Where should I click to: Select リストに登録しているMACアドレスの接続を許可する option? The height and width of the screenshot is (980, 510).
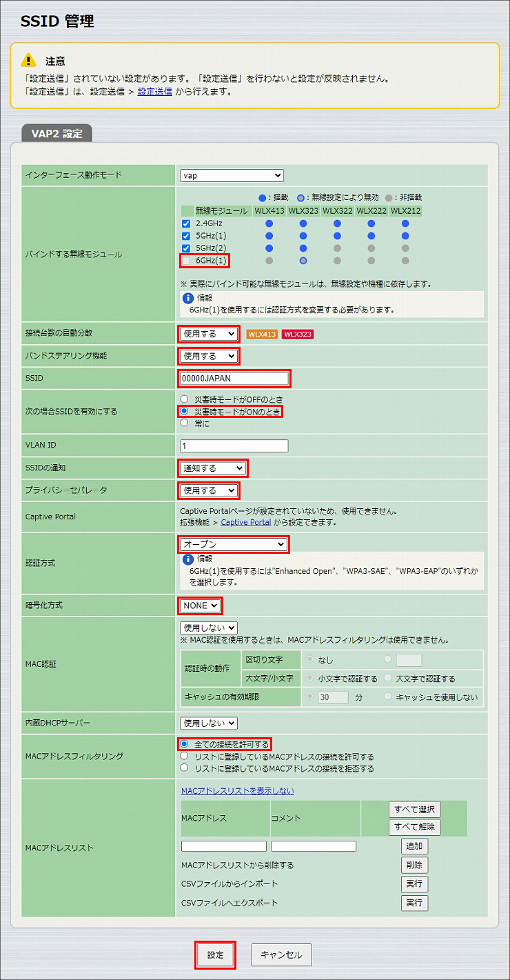click(184, 757)
